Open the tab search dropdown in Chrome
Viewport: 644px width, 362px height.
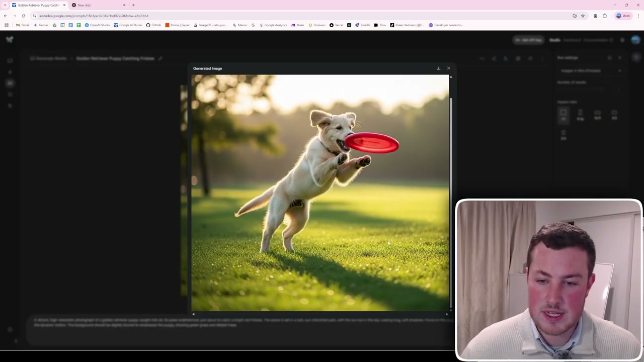(x=5, y=5)
